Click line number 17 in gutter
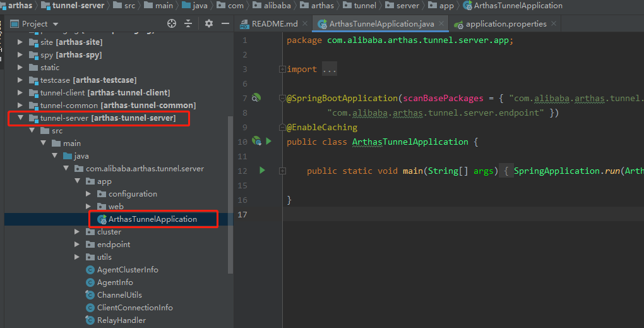This screenshot has height=328, width=644. [242, 214]
